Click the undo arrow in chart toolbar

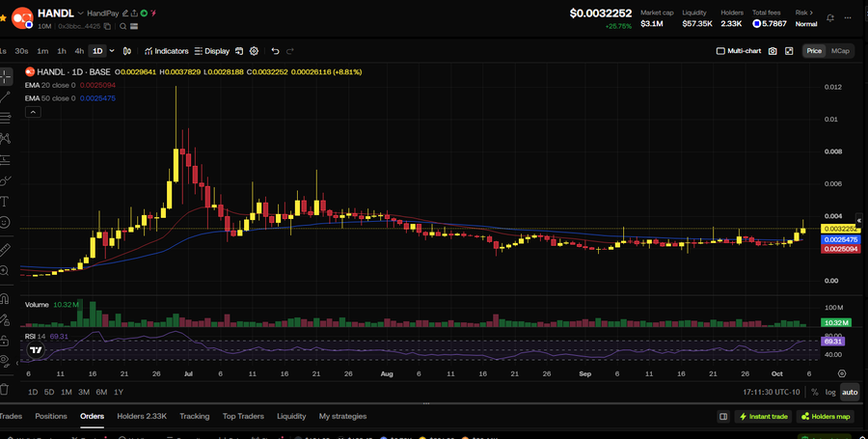tap(275, 51)
